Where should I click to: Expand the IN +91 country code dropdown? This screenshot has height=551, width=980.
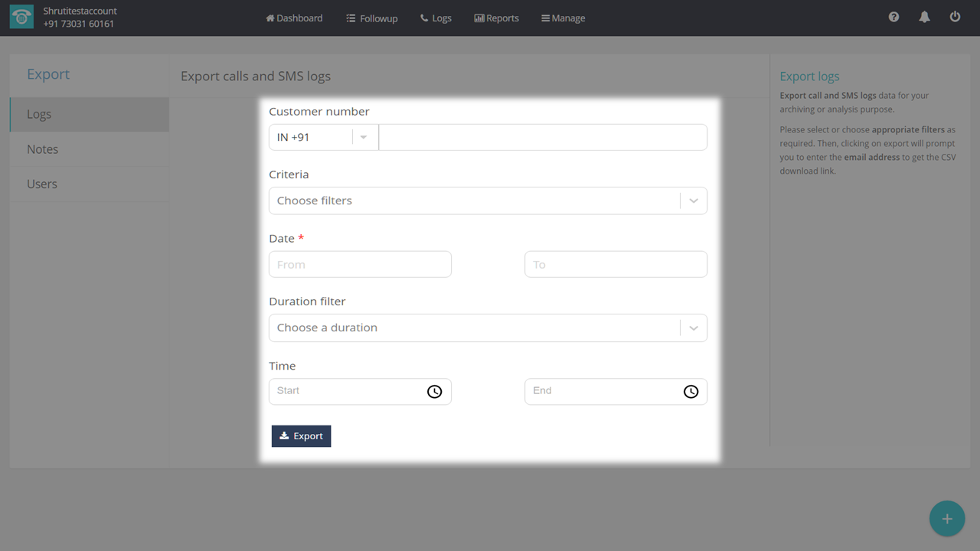(x=363, y=138)
